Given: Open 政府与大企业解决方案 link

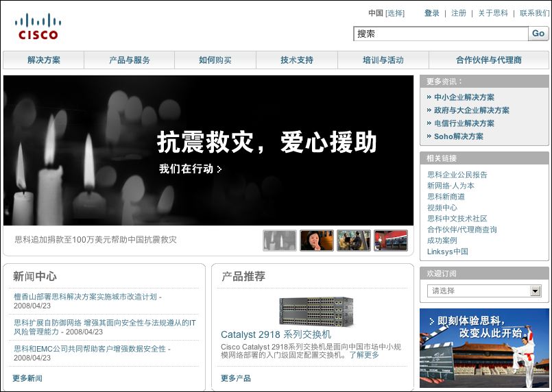Looking at the screenshot, I should [472, 110].
